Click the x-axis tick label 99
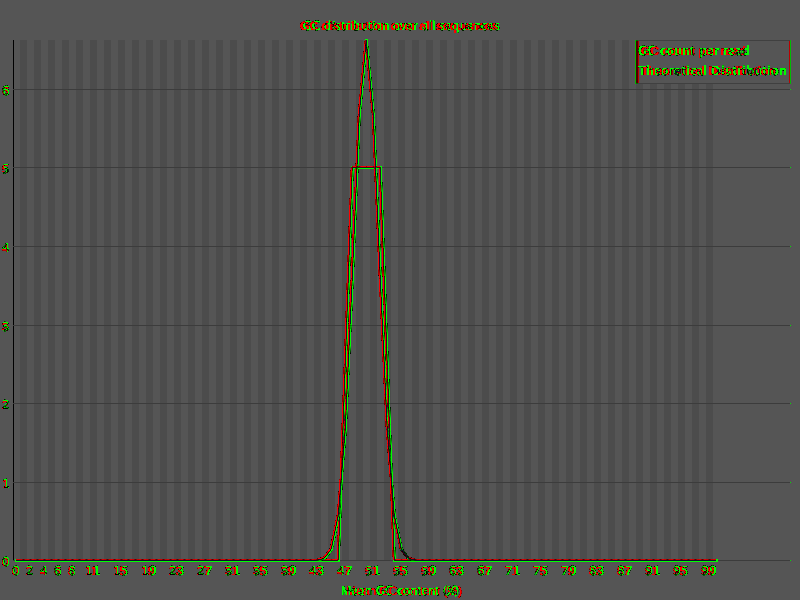800x600 pixels. click(709, 571)
